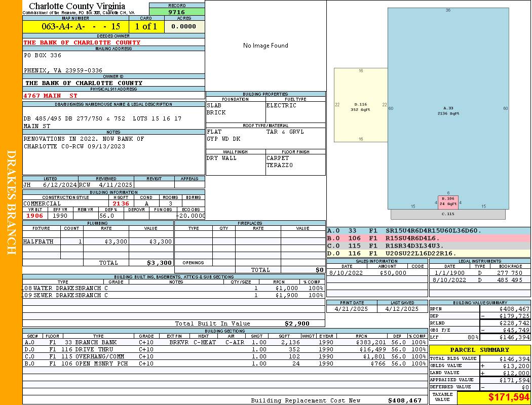Click the card value 1 of 1

coord(146,26)
